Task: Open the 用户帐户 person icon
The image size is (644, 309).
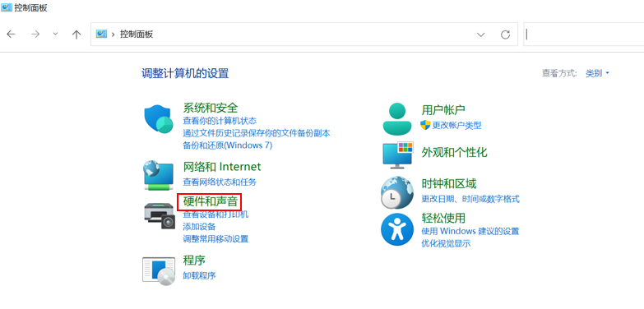Action: click(x=396, y=118)
